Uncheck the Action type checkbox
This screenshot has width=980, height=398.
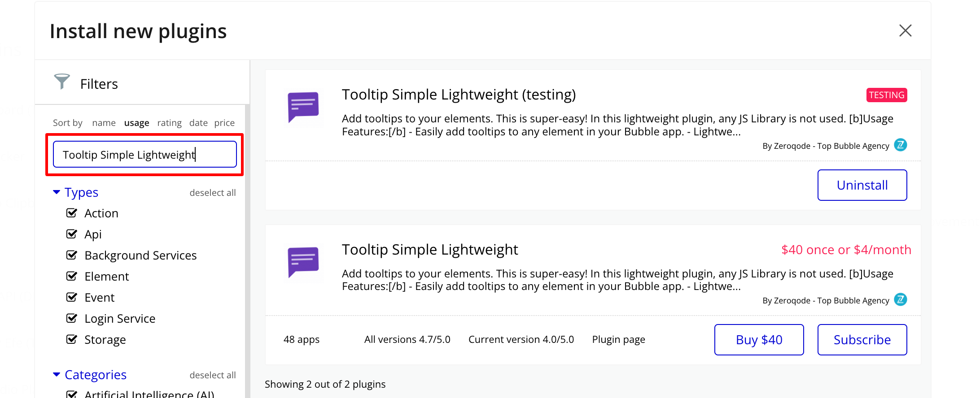pyautogui.click(x=72, y=213)
